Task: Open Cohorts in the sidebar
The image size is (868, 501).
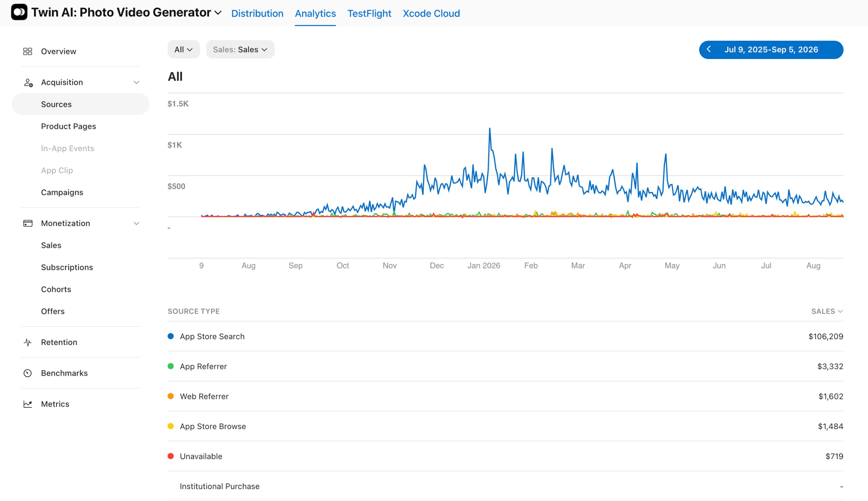Action: pos(56,289)
